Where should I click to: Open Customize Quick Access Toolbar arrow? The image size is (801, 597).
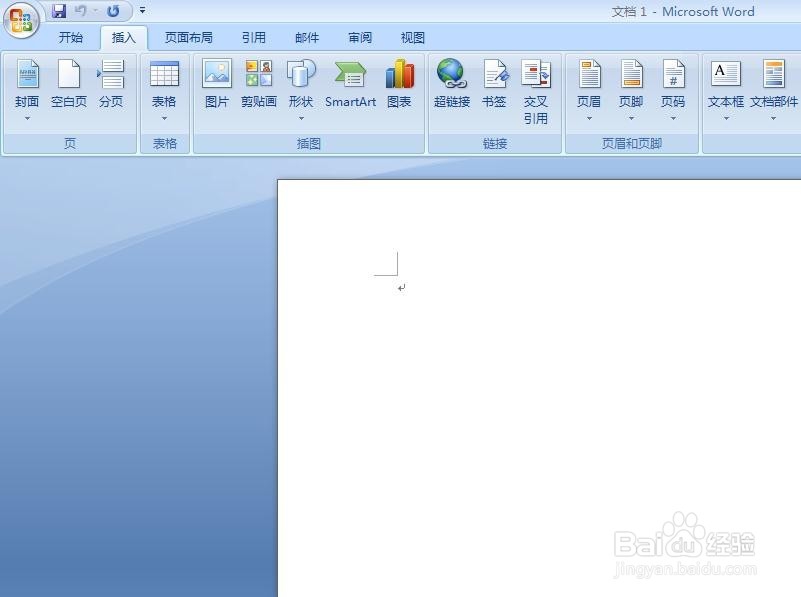[143, 10]
